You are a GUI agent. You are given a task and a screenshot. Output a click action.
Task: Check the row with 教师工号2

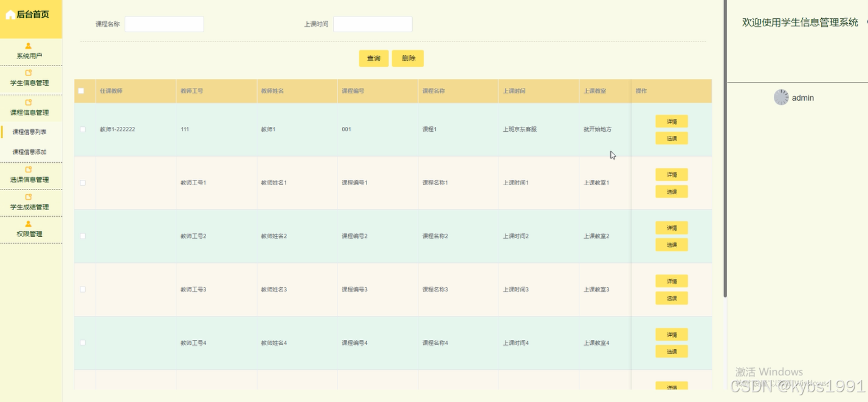pos(83,236)
